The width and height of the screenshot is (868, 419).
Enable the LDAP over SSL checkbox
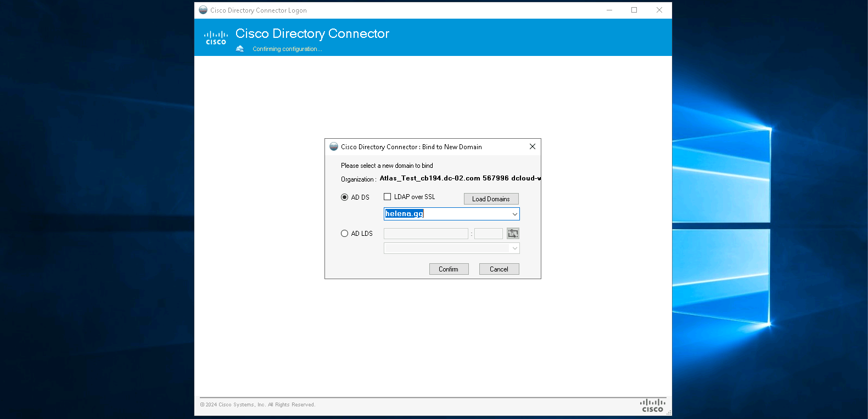[x=388, y=197]
